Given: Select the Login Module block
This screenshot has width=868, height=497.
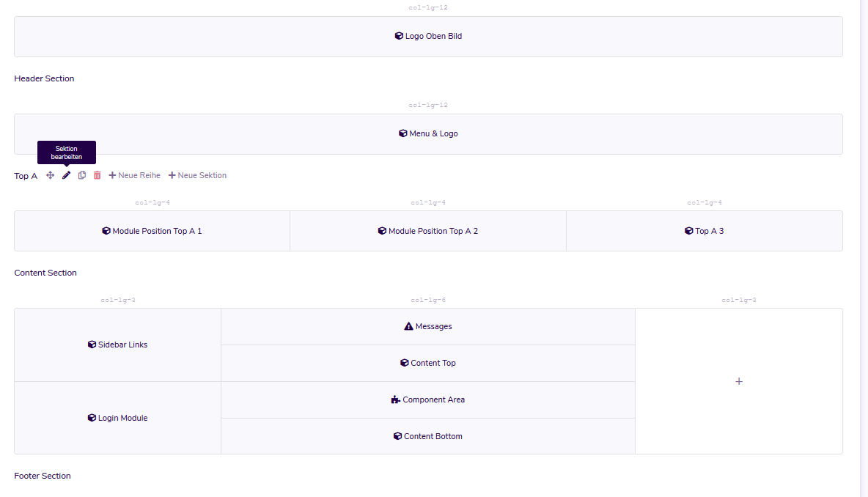Looking at the screenshot, I should [117, 418].
